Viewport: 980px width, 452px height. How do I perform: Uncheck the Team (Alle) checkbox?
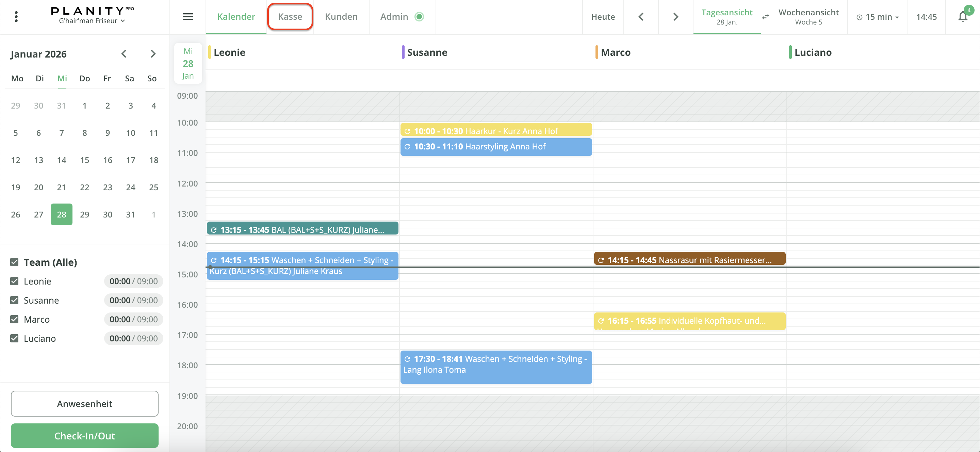(14, 262)
